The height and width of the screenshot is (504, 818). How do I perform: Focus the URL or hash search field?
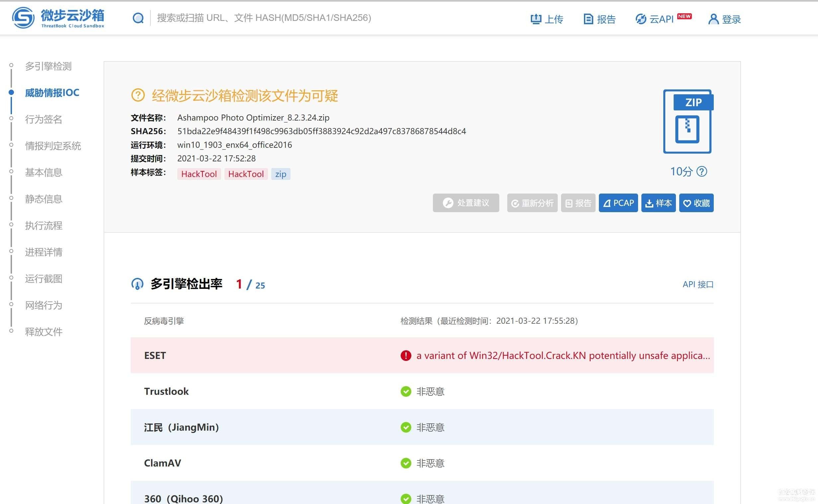pyautogui.click(x=264, y=18)
